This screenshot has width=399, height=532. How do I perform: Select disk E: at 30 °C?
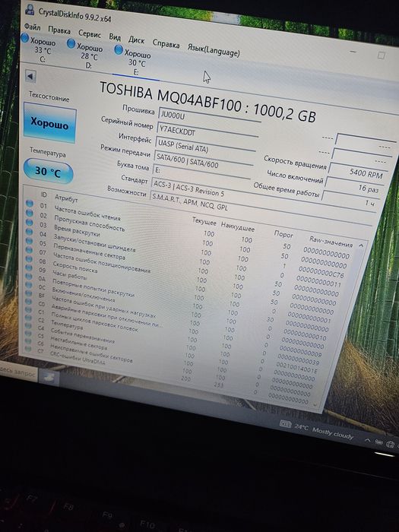[133, 60]
